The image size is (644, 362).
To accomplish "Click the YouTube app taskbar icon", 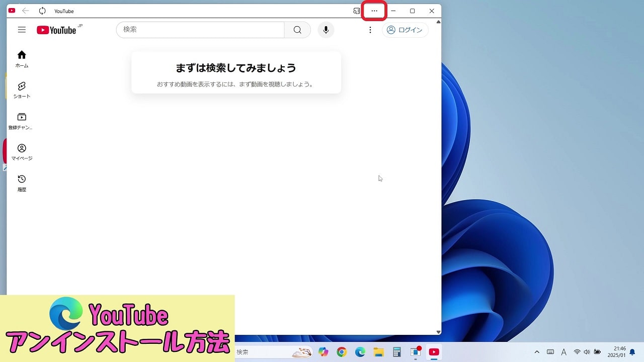I will pyautogui.click(x=434, y=352).
